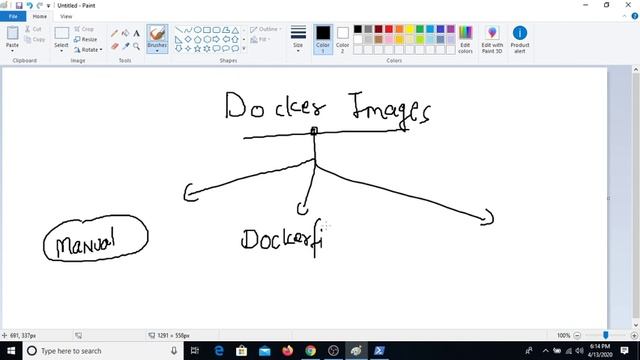Select the Eraser tool
The image size is (640, 360).
[x=115, y=47]
